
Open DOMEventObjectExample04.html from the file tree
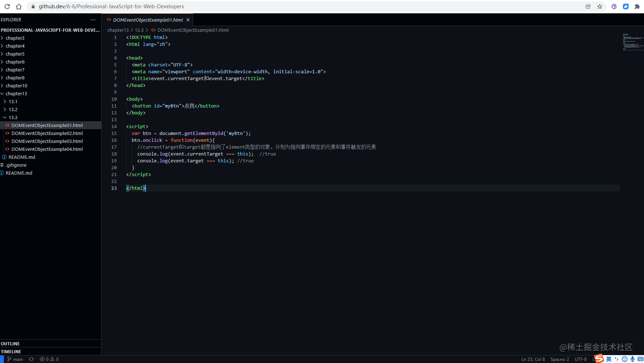click(x=47, y=149)
